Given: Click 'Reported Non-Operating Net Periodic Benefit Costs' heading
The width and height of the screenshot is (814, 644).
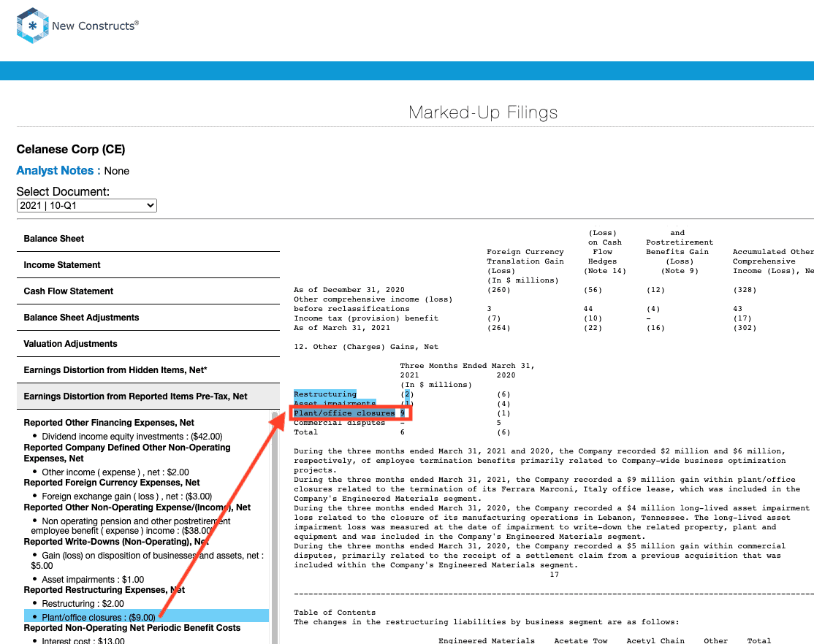Looking at the screenshot, I should (x=132, y=628).
